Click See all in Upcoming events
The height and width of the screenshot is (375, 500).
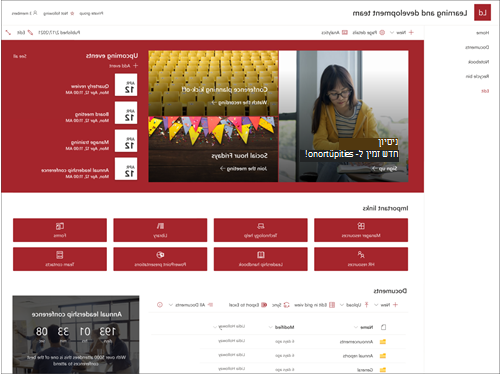point(20,56)
